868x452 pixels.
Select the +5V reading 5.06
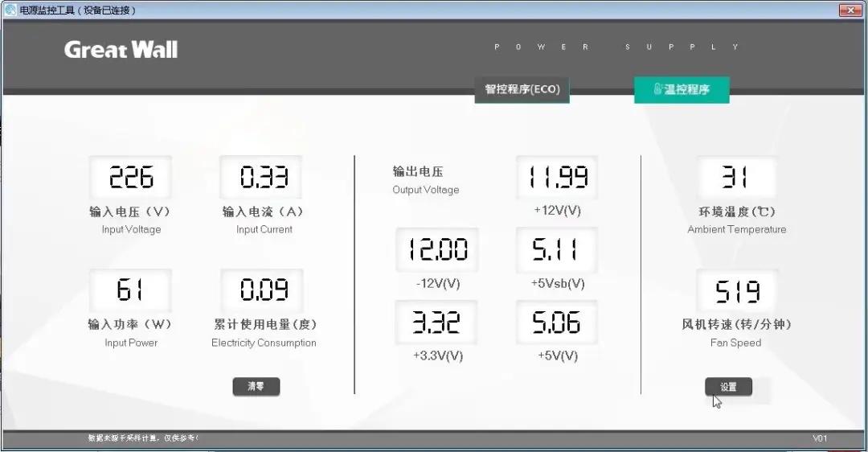[x=557, y=323]
